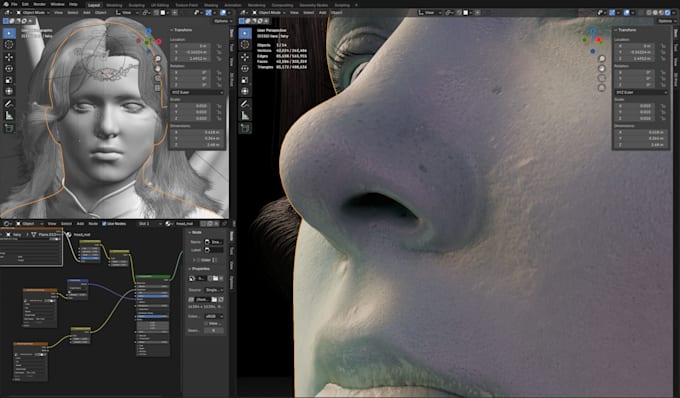Select the Measure tool in right viewport
Screen dimensions: 680x398
245,115
